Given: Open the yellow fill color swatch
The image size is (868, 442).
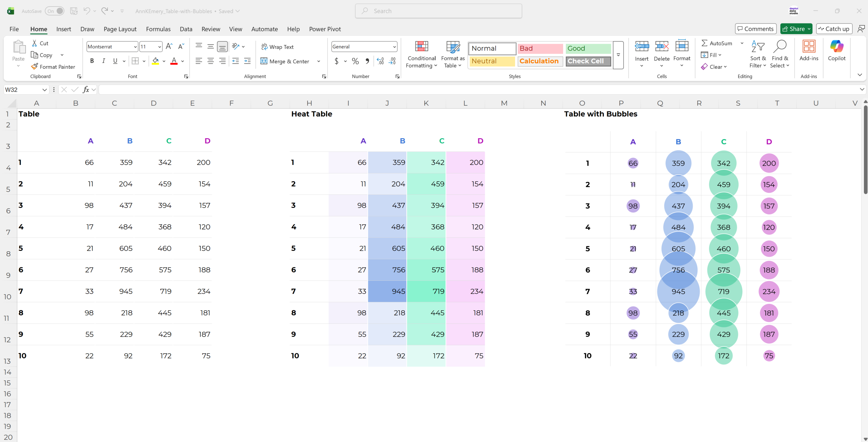Looking at the screenshot, I should 156,61.
